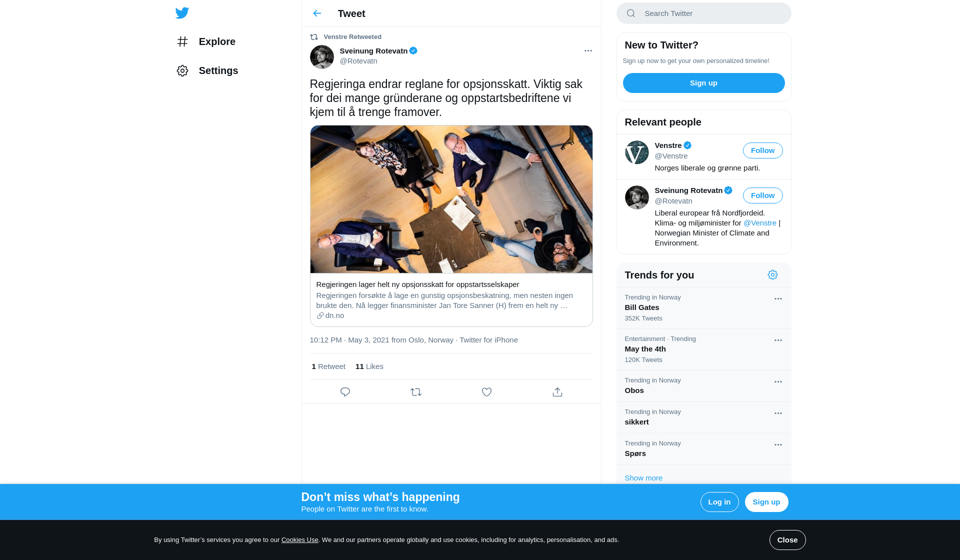Click the verified badge beside tweet author
This screenshot has height=560, width=960.
coord(413,50)
